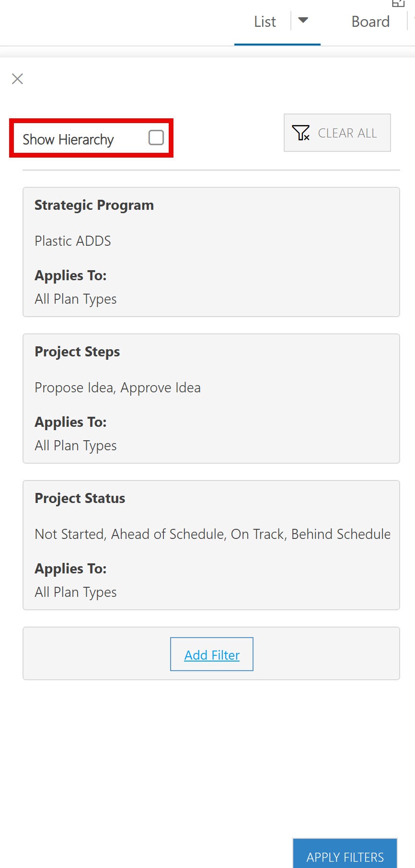The image size is (415, 868).
Task: Enable the Show Hierarchy checkbox
Action: pyautogui.click(x=156, y=137)
